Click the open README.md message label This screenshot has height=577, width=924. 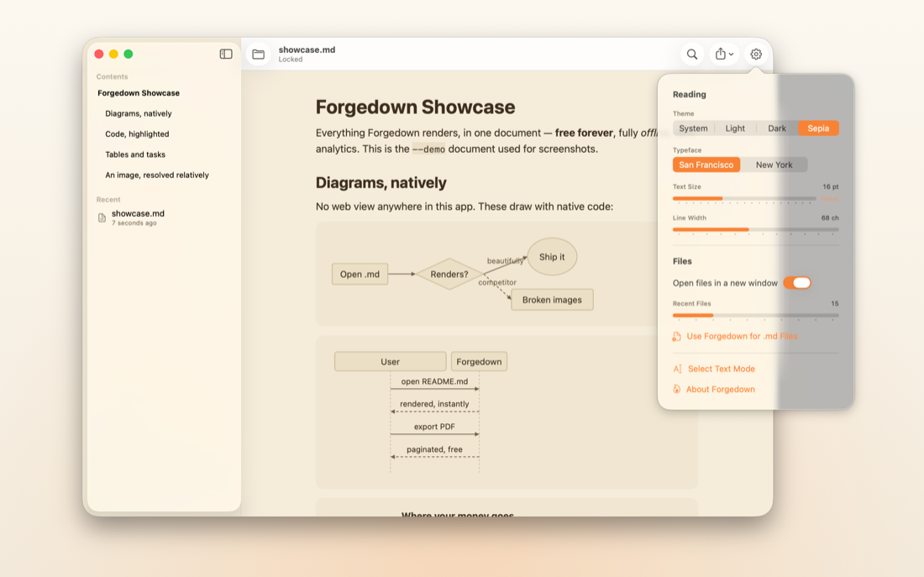435,381
